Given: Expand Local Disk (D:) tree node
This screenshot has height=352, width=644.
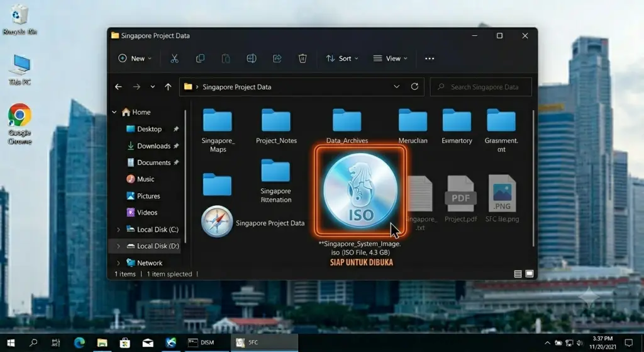Looking at the screenshot, I should (x=118, y=246).
